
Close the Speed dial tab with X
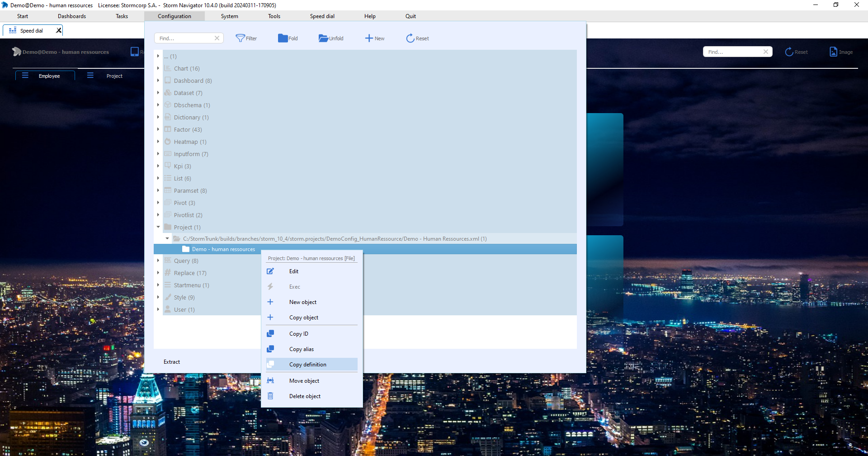(x=58, y=30)
